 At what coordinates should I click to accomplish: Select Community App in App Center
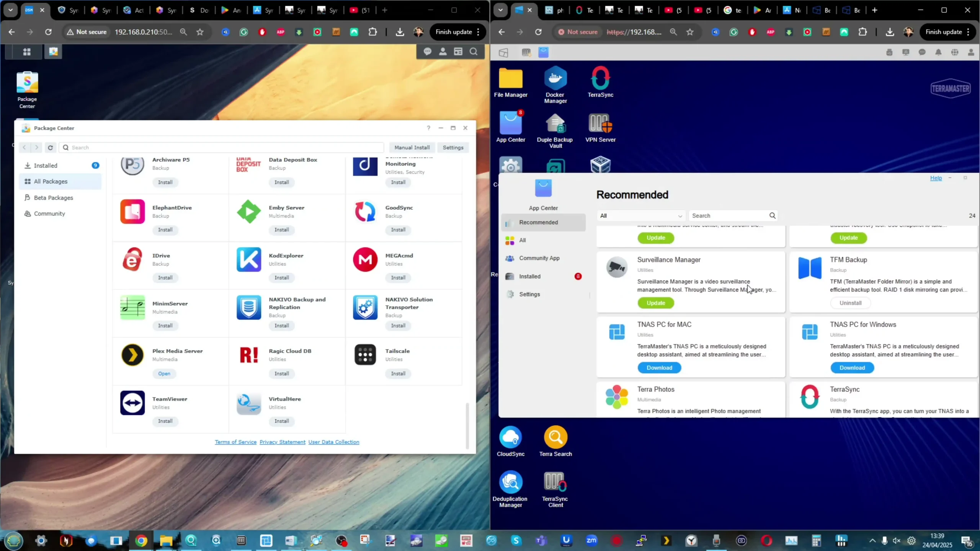[543, 258]
